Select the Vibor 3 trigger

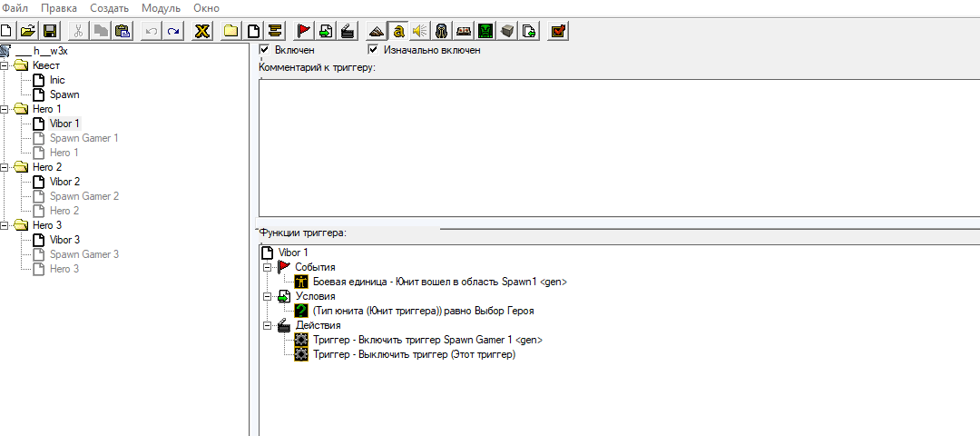[x=64, y=240]
